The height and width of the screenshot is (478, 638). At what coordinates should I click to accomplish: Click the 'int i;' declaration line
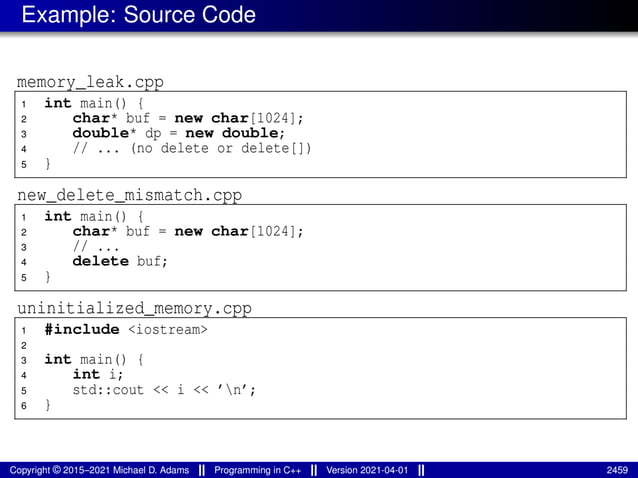pyautogui.click(x=98, y=374)
